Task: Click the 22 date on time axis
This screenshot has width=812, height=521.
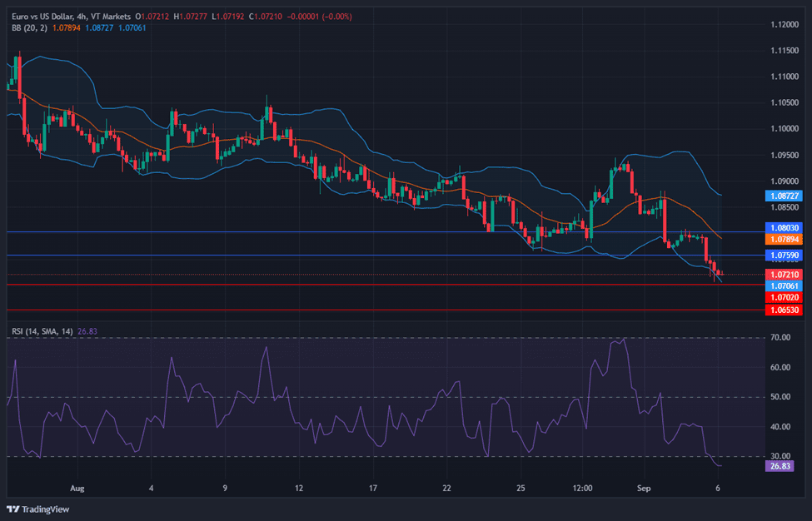Action: coord(446,488)
